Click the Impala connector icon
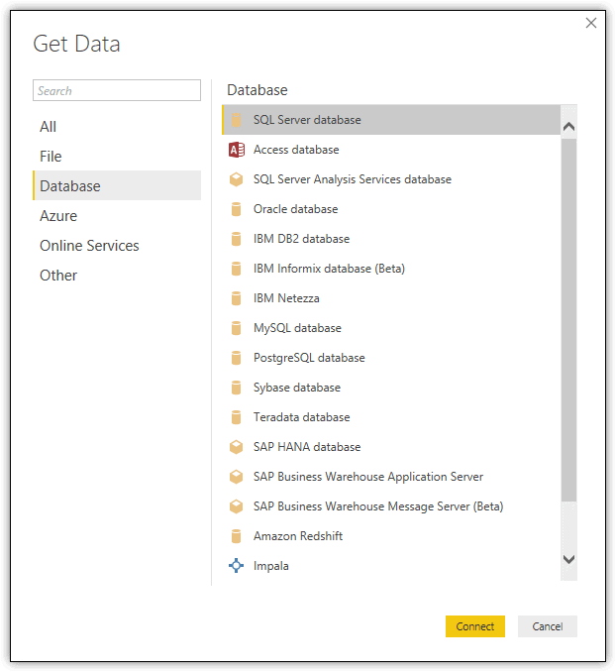616x672 pixels. click(236, 566)
